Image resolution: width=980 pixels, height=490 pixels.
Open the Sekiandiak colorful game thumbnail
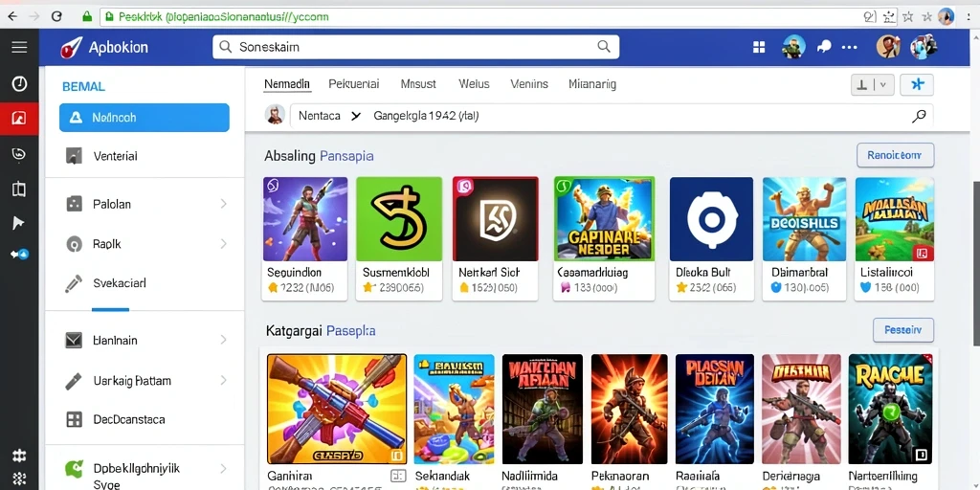pyautogui.click(x=454, y=409)
